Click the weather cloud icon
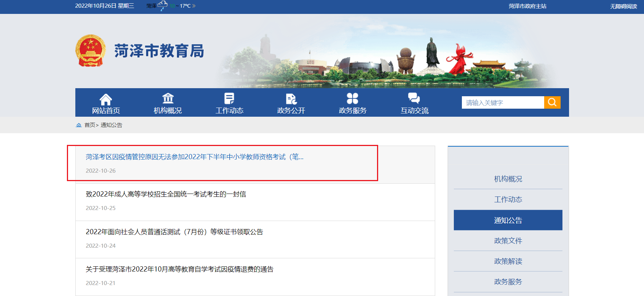Viewport: 644px width, 296px height. (x=162, y=5)
